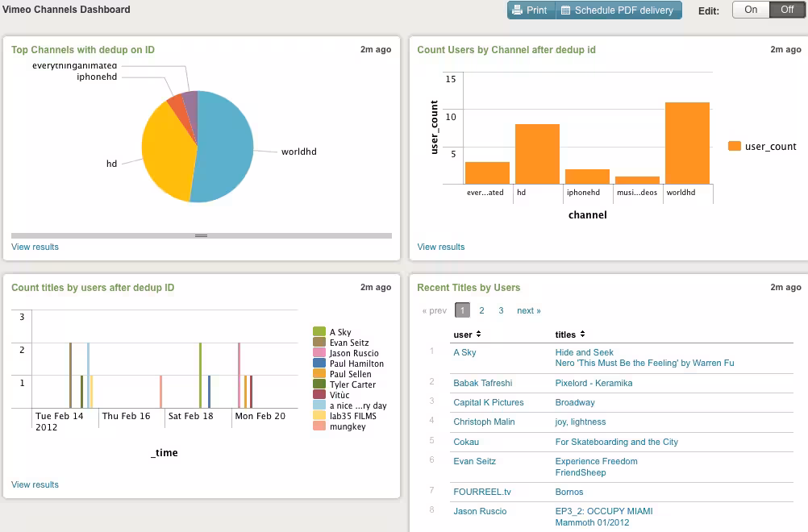Click the scrollbar below the pie chart
Viewport: 808px width, 532px height.
200,235
